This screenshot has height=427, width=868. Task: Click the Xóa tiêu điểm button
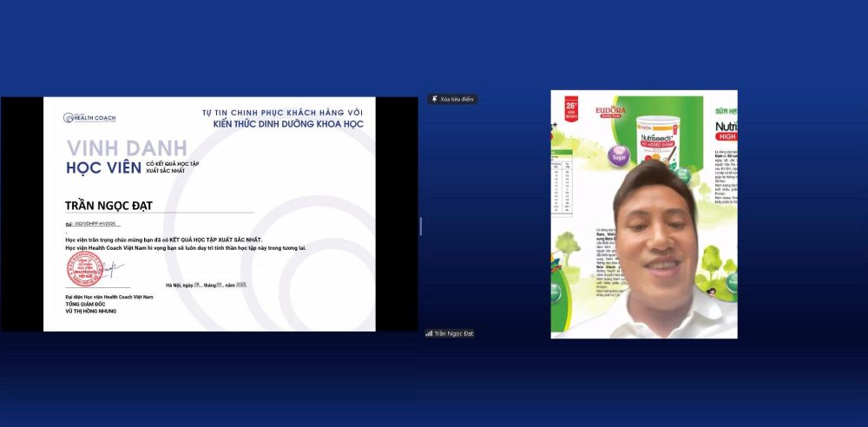452,100
